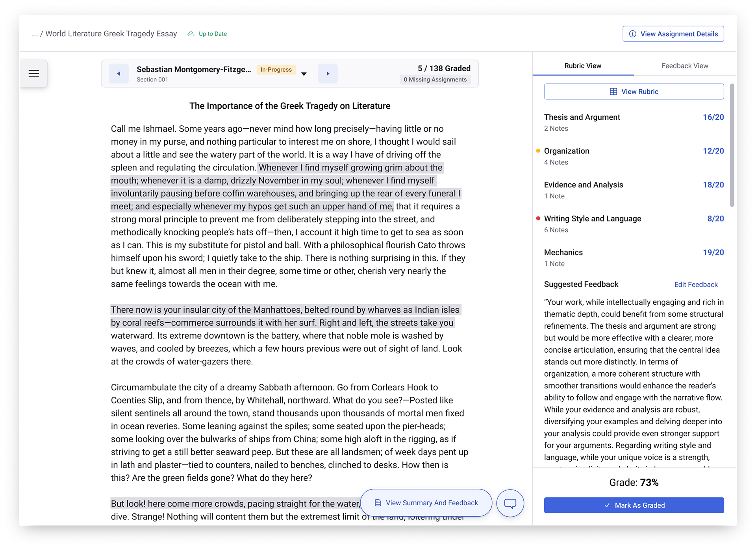
Task: Click student name Sebastian Montgomery-Fitzge...
Action: pyautogui.click(x=194, y=70)
